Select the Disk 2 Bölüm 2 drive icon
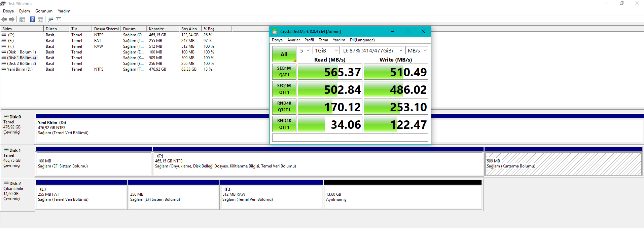Viewport: 644px width, 228px height. click(x=4, y=64)
